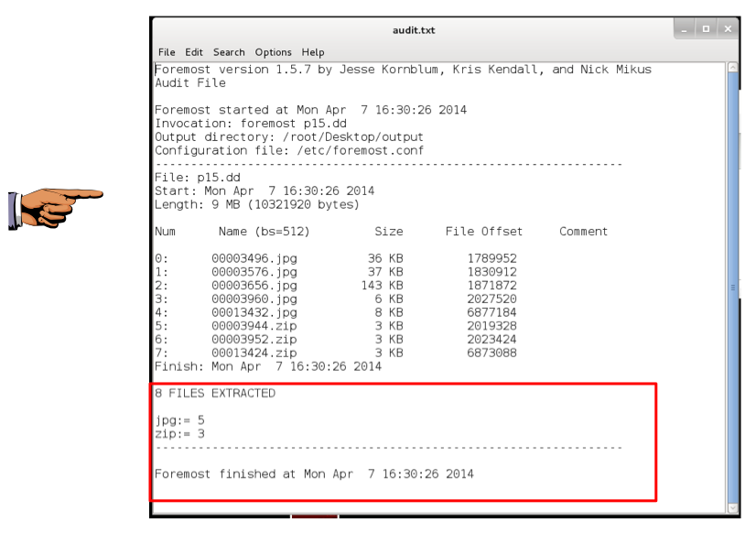The height and width of the screenshot is (533, 756).
Task: Open the Options menu
Action: click(273, 52)
